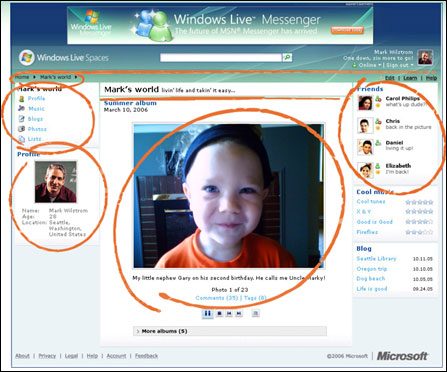This screenshot has width=447, height=372.
Task: Rate the Fireflies song with stars
Action: [419, 232]
